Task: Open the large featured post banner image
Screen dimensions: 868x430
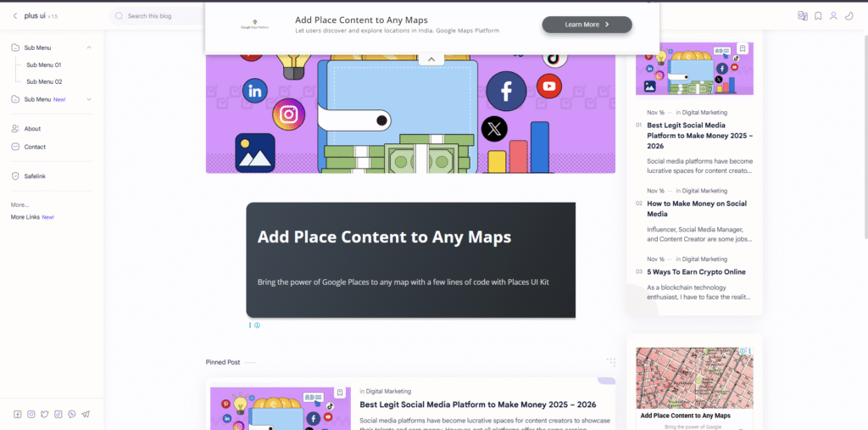Action: tap(410, 114)
